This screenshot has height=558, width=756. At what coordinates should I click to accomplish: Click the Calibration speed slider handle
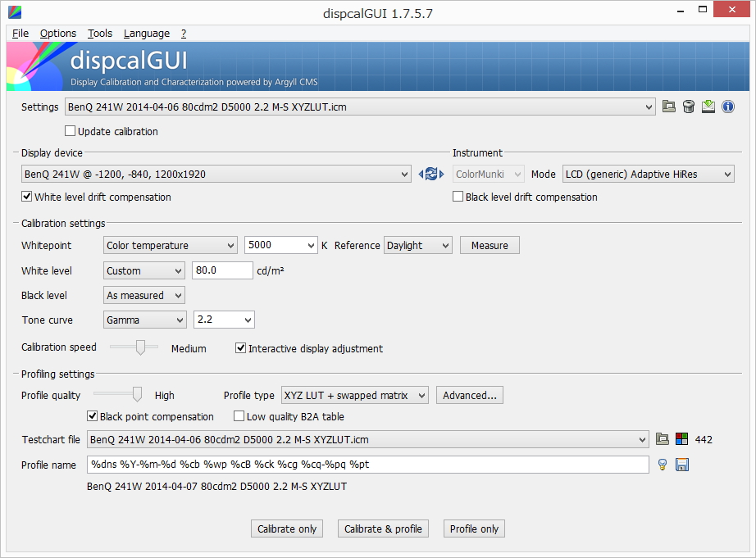pyautogui.click(x=140, y=347)
